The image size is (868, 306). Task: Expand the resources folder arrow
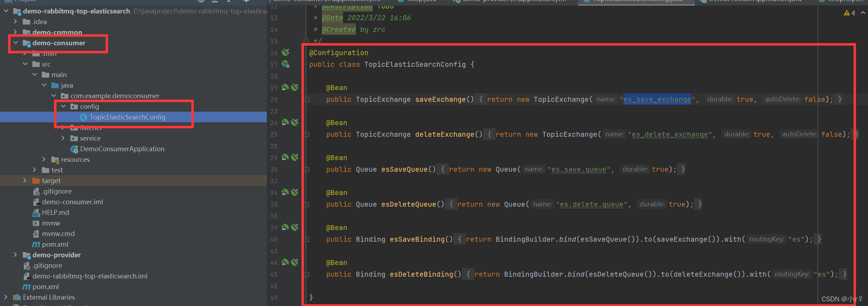[44, 159]
